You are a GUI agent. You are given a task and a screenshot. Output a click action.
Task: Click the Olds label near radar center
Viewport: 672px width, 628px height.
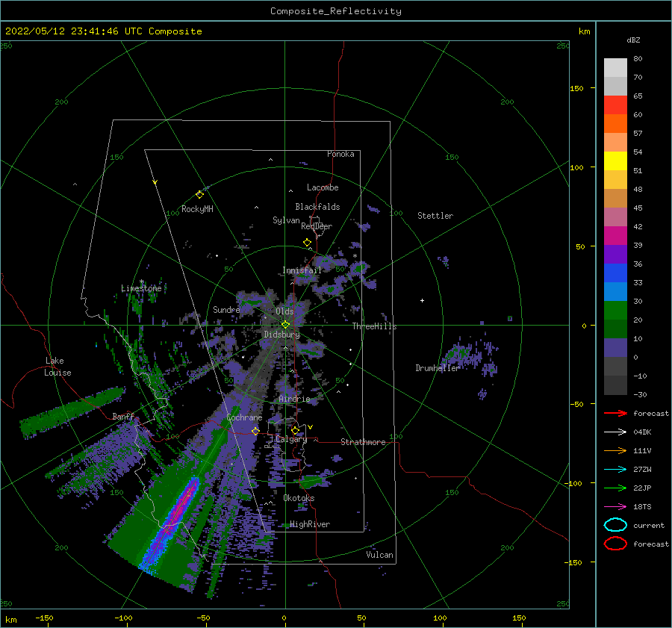(x=284, y=311)
